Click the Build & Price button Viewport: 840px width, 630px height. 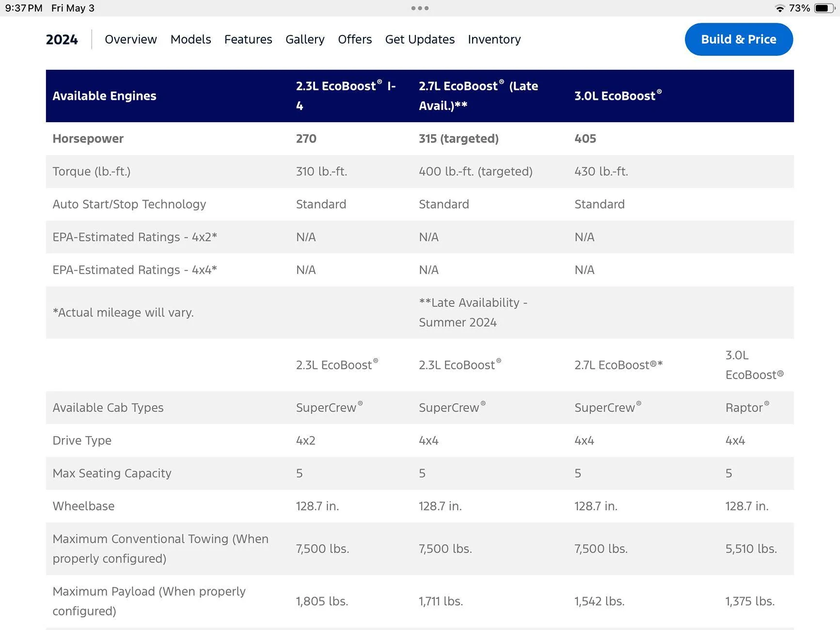(x=739, y=39)
